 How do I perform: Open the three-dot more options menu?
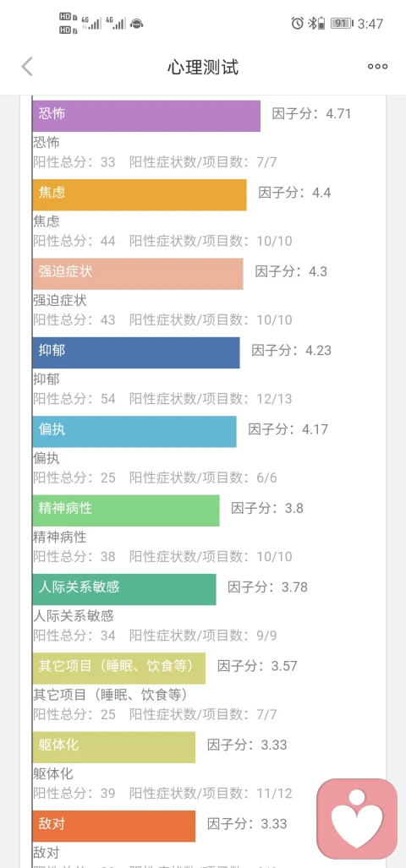pos(378,67)
